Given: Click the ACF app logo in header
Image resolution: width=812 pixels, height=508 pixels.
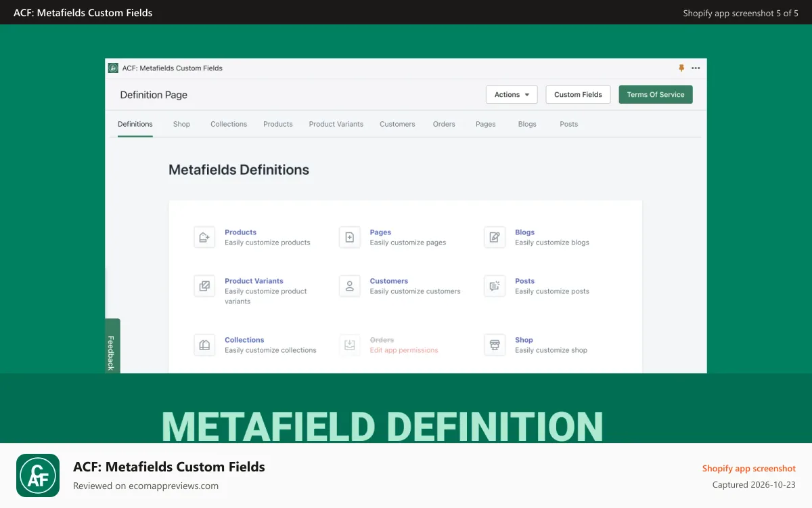Looking at the screenshot, I should pyautogui.click(x=113, y=68).
